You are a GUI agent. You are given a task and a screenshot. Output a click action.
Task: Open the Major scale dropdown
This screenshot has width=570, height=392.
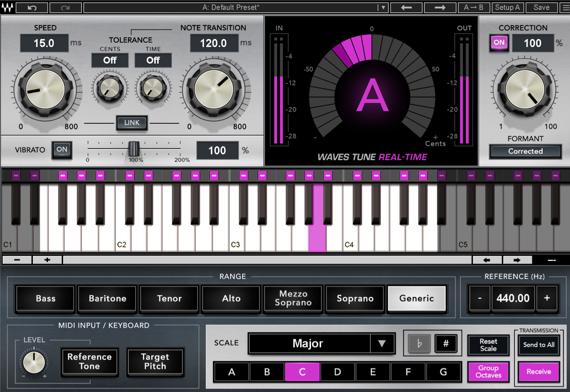coord(322,343)
